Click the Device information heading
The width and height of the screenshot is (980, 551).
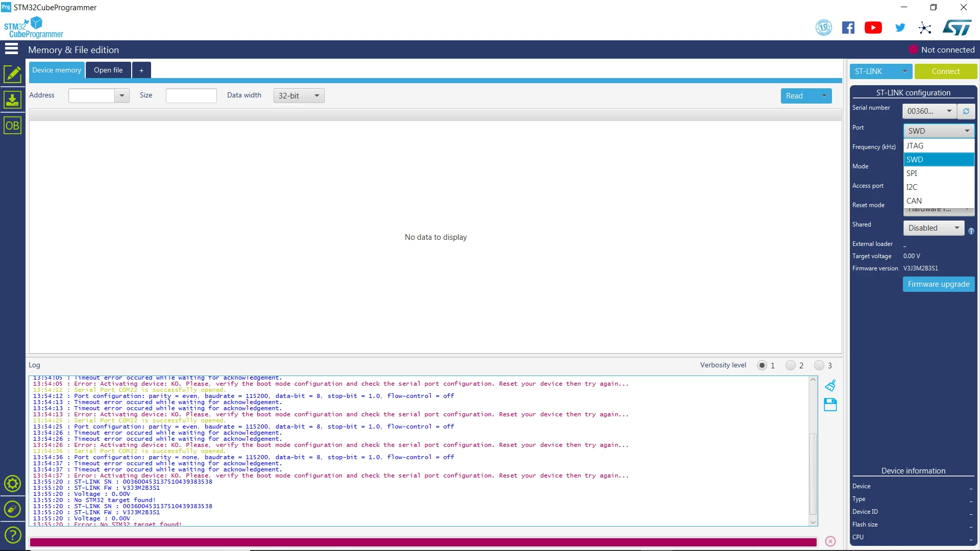(913, 471)
